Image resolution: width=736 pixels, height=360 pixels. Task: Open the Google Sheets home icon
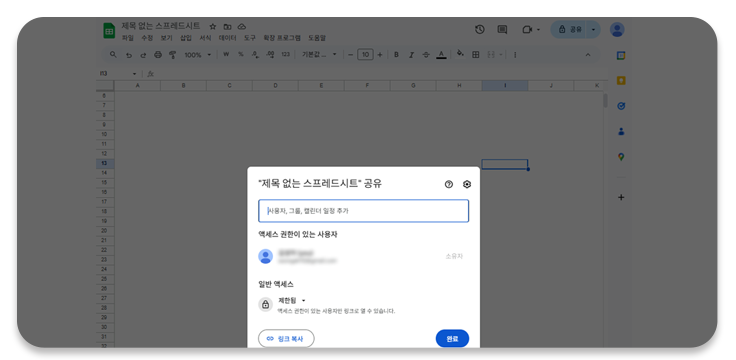pos(109,31)
